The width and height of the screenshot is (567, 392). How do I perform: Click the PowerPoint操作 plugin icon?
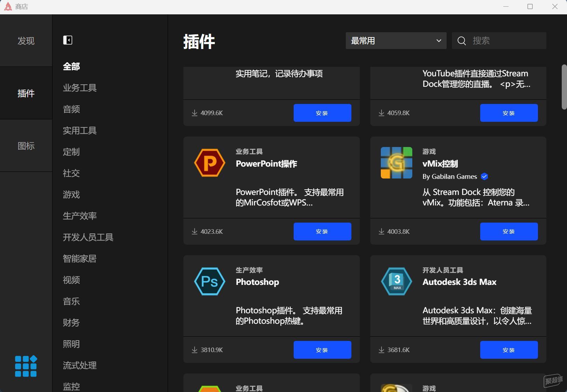click(x=210, y=163)
